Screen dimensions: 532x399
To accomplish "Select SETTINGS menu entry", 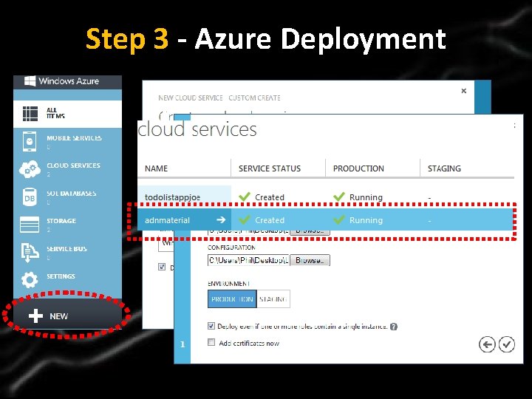I will (x=67, y=280).
